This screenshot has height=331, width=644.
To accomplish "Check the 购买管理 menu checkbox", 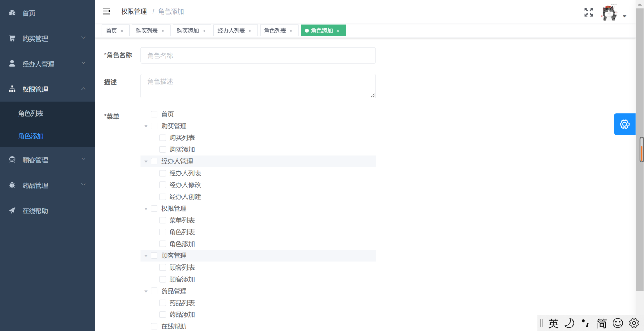I will [154, 126].
